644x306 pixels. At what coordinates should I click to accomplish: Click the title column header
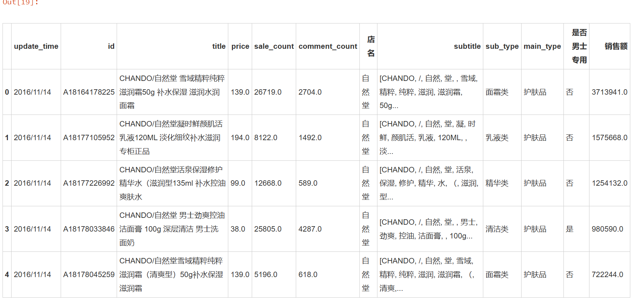pos(219,46)
